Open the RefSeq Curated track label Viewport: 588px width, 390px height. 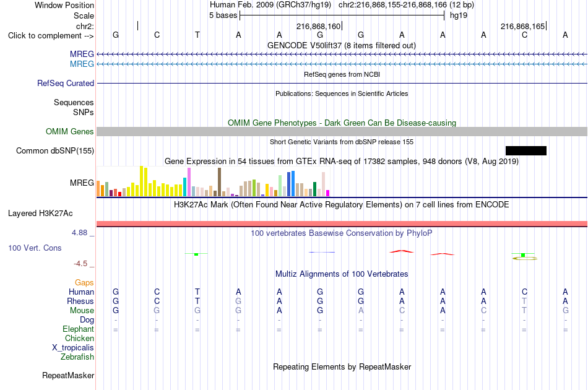pos(66,83)
